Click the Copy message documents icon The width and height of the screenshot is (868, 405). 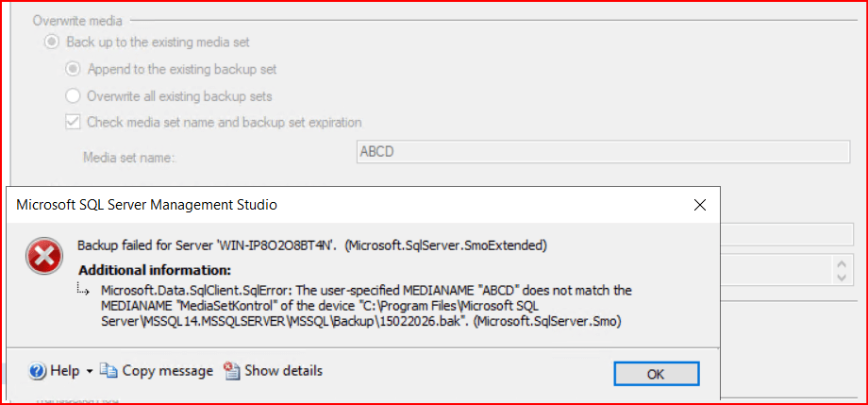point(108,371)
